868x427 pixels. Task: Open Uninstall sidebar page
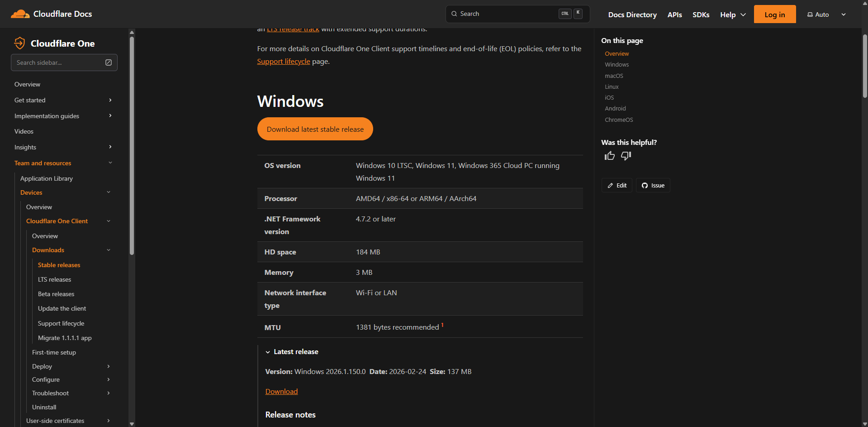click(x=44, y=407)
